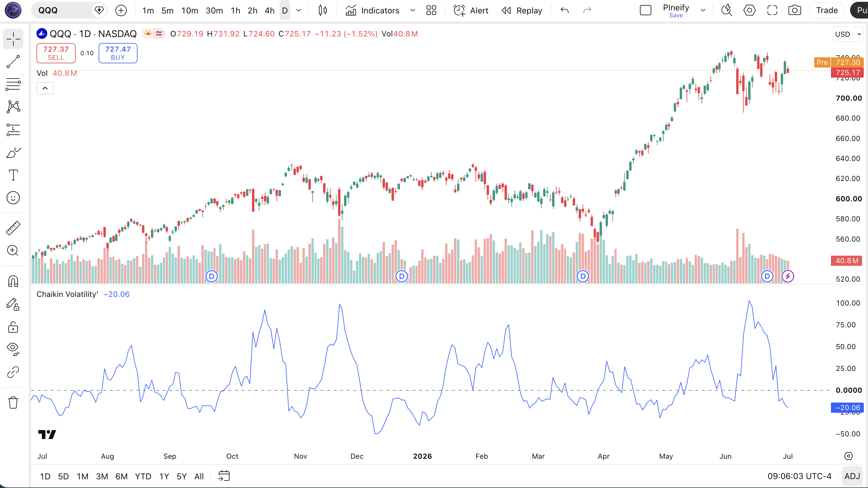Create a new Alert

click(x=471, y=10)
